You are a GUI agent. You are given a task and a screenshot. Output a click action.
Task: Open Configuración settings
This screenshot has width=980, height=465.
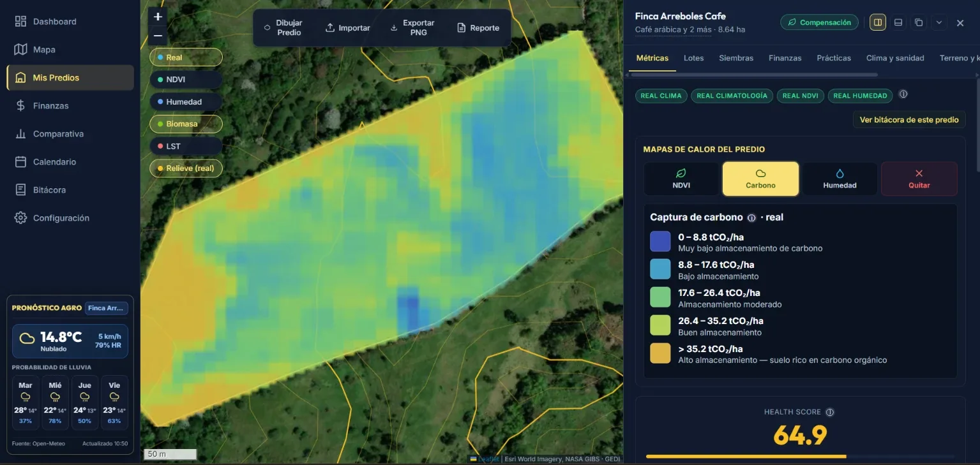pyautogui.click(x=70, y=218)
